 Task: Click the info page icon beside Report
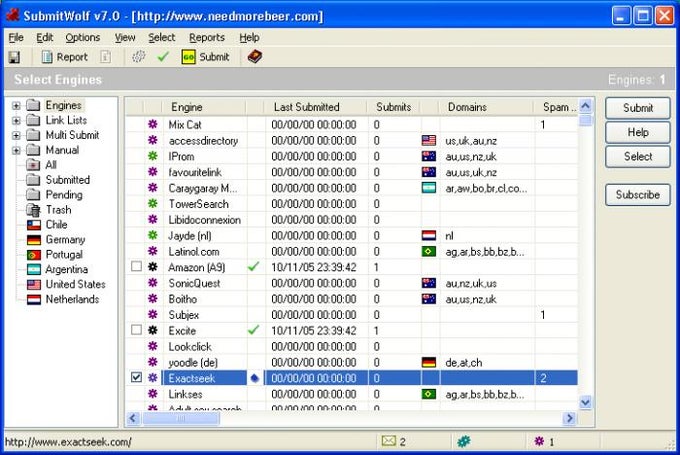[105, 57]
